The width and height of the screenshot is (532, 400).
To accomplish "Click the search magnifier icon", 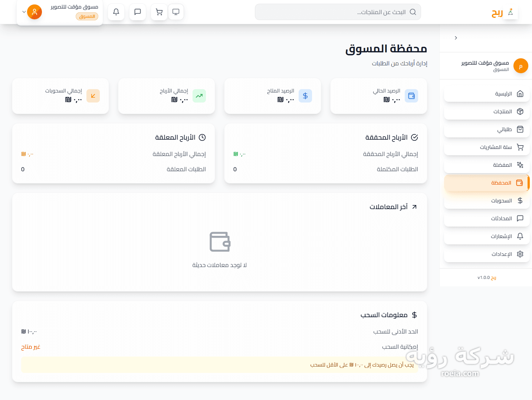I will [413, 12].
